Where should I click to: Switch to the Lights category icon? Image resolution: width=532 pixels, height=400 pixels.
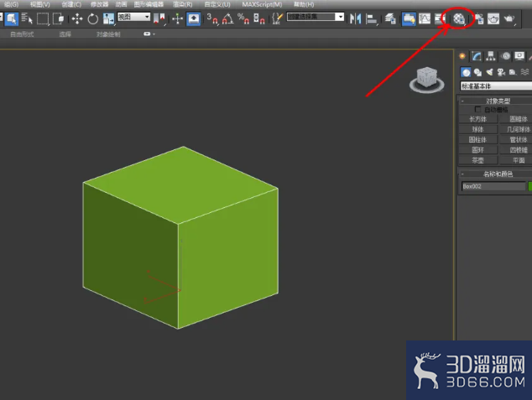[x=489, y=72]
